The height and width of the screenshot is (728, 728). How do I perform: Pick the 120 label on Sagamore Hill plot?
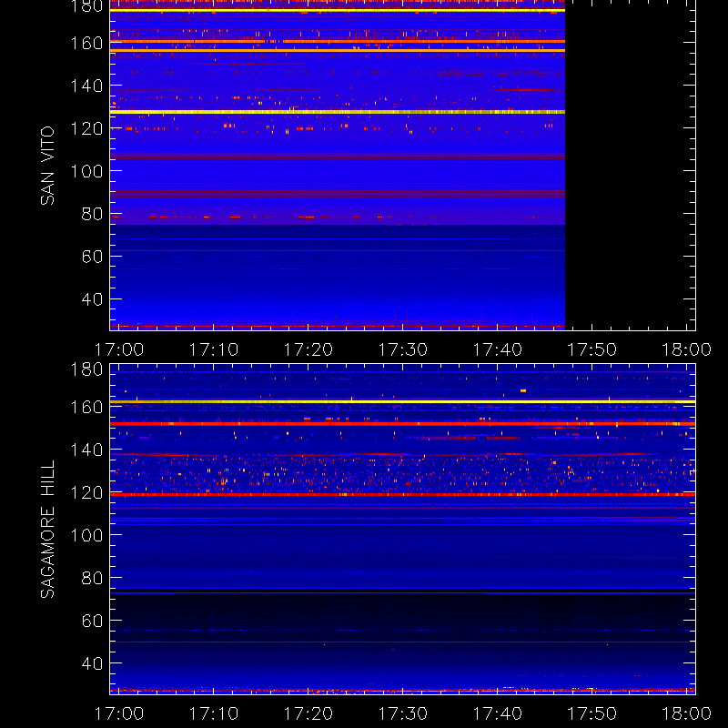click(x=86, y=492)
